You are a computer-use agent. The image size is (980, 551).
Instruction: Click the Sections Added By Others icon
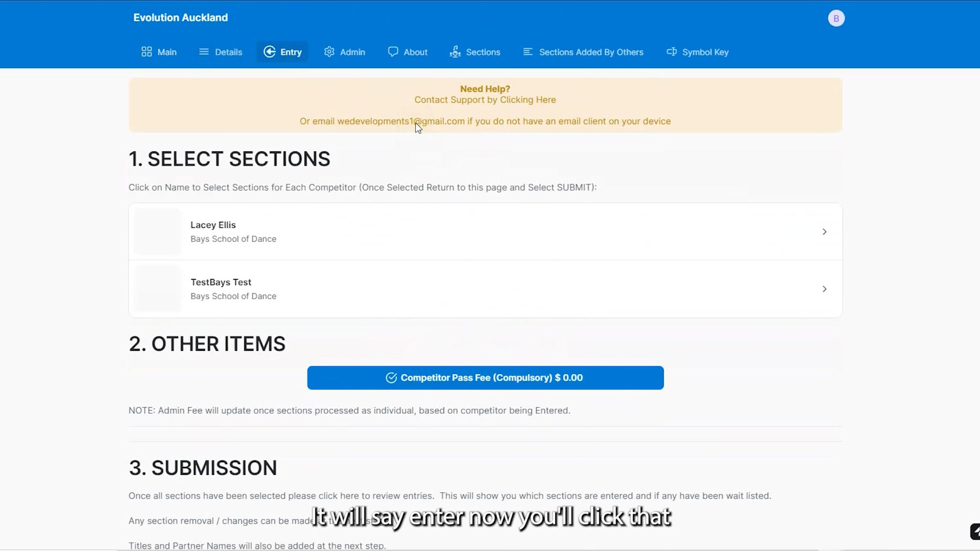pos(528,52)
